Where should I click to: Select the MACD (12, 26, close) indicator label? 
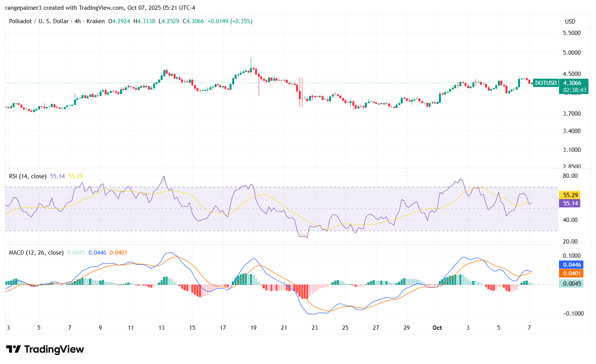(x=36, y=253)
